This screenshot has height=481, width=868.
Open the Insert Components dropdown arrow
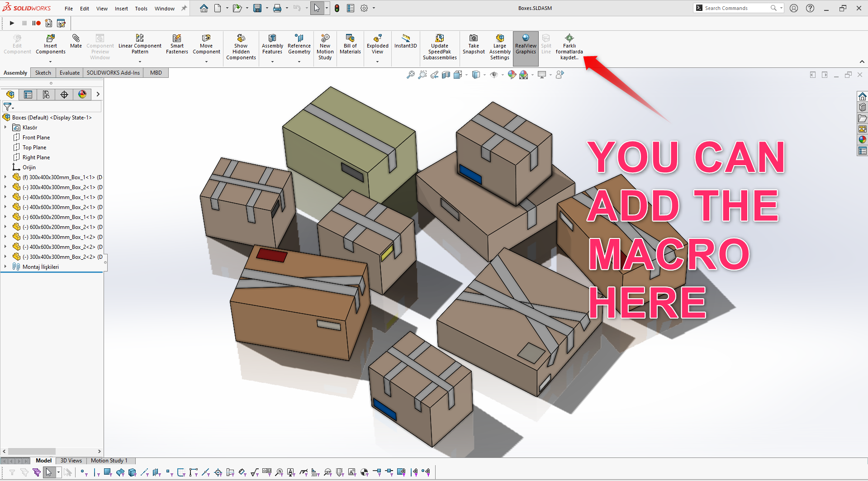pyautogui.click(x=50, y=62)
